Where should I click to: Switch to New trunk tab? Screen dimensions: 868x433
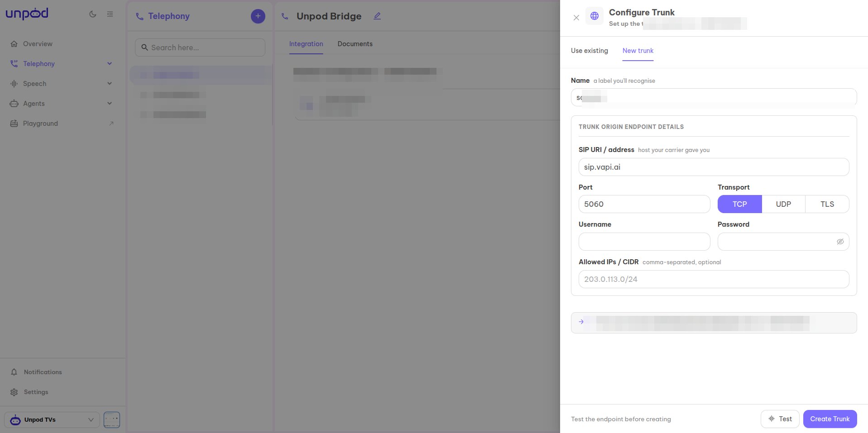(638, 51)
